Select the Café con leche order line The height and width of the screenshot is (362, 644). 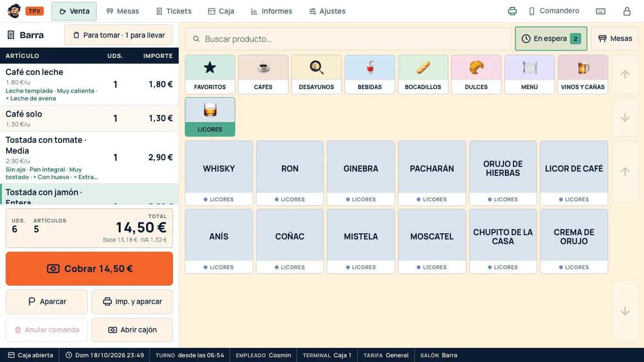tap(89, 84)
